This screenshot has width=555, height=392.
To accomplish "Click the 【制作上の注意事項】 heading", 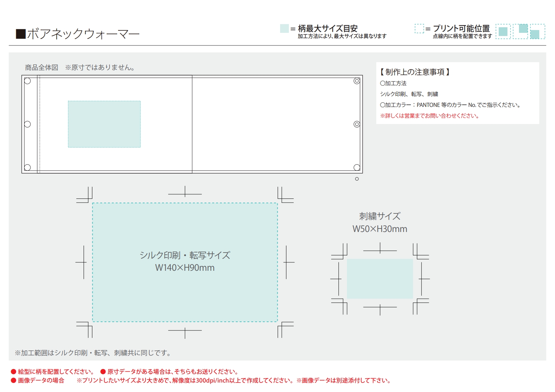I will point(415,72).
